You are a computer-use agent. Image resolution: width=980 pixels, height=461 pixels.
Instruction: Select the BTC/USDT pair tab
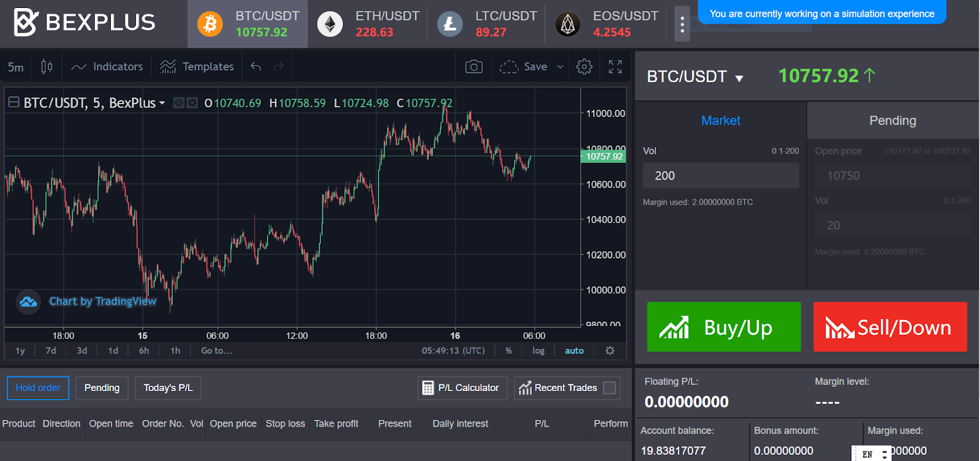coord(247,24)
